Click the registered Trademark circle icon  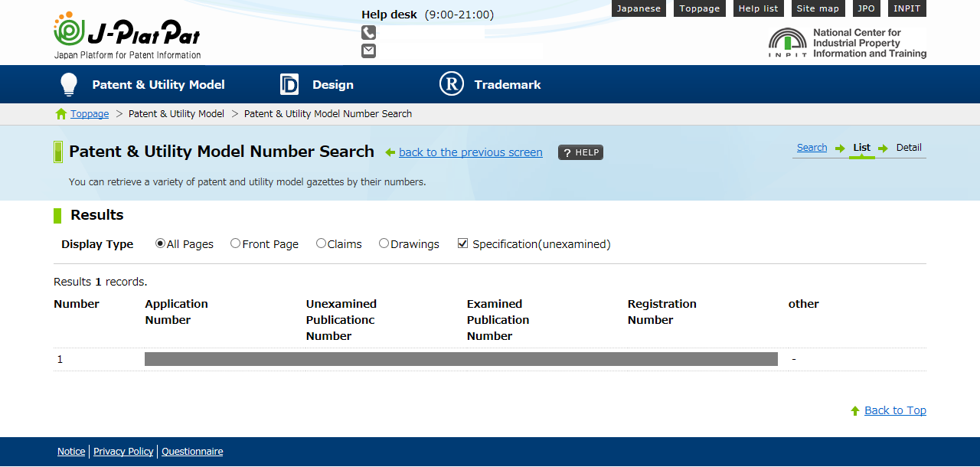(452, 84)
